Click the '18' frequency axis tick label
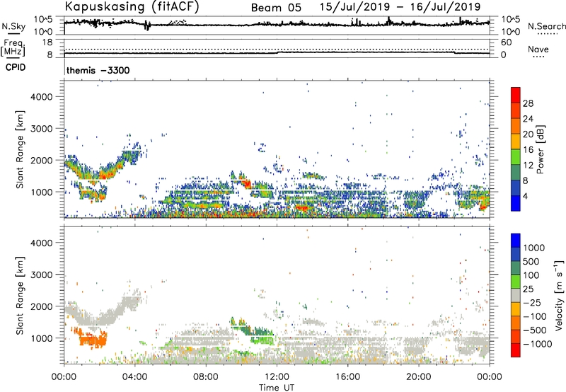Viewport: 566px width, 392px height. pyautogui.click(x=47, y=42)
